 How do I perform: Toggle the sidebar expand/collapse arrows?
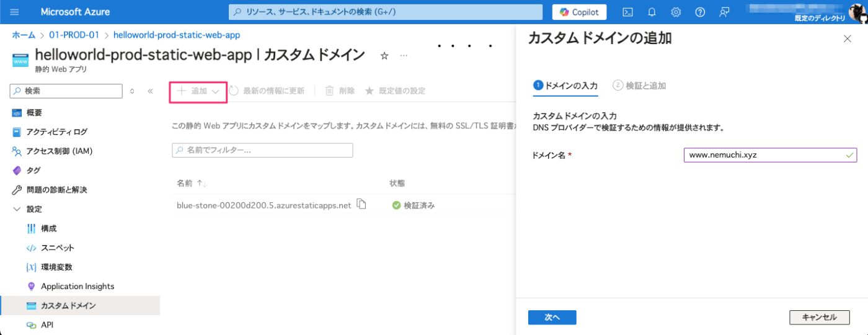132,91
